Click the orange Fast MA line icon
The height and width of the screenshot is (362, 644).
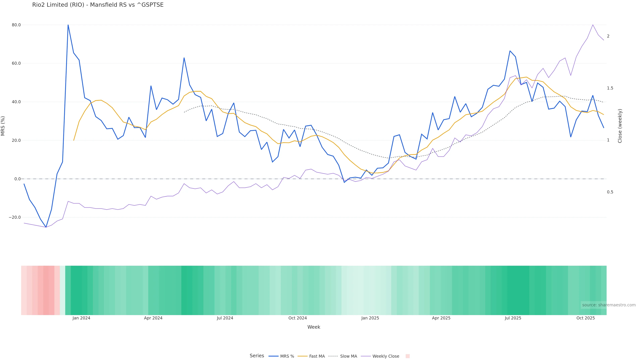point(303,356)
